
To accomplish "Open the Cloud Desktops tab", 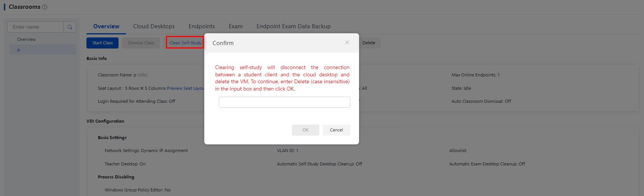I will pos(154,26).
